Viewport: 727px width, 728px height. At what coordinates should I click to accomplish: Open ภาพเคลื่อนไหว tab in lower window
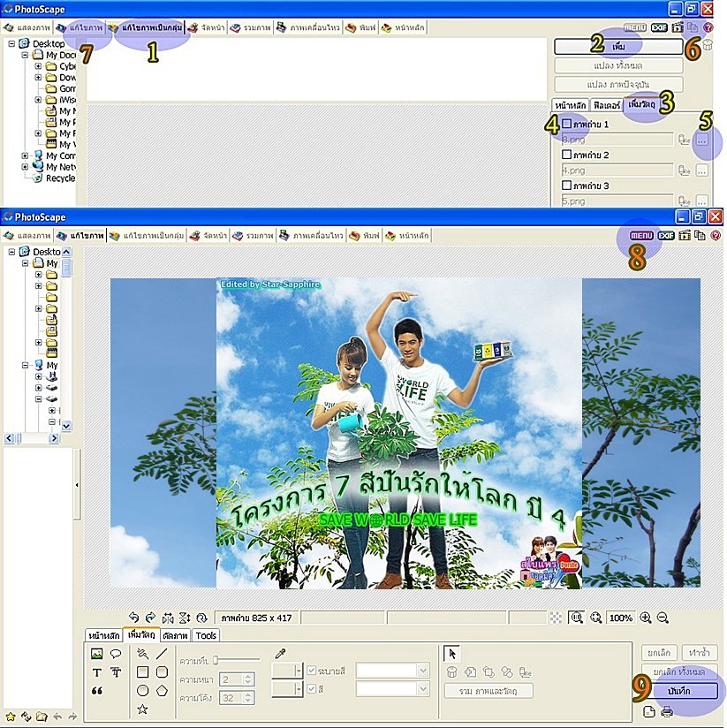click(312, 236)
